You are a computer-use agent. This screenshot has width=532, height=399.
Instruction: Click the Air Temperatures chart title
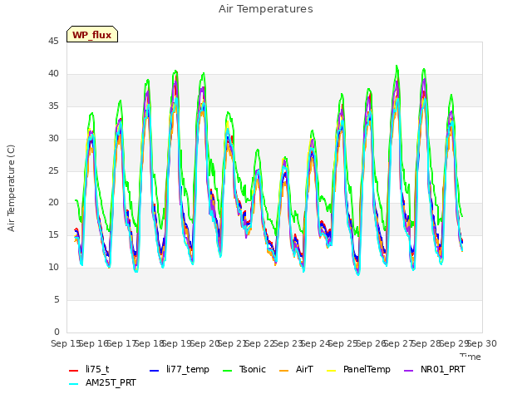click(x=266, y=9)
